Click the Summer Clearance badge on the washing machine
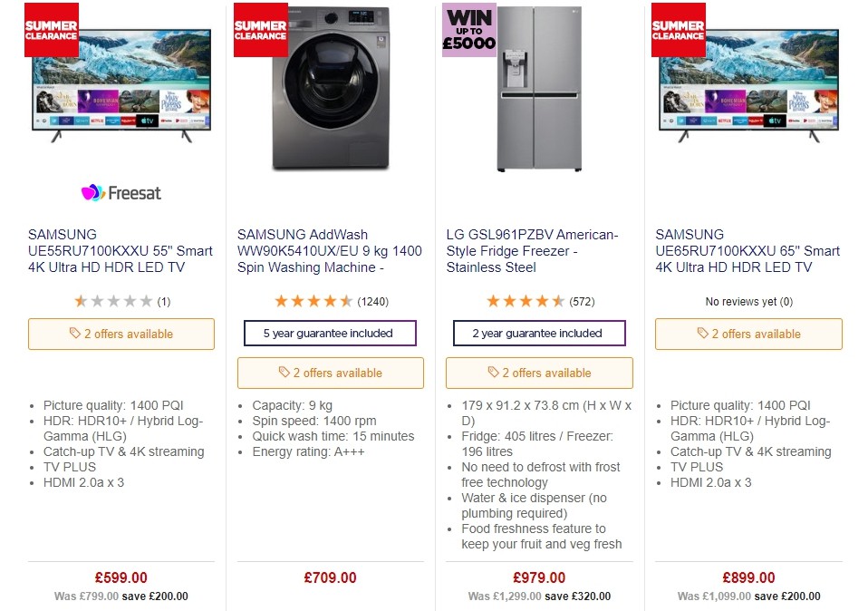Image resolution: width=868 pixels, height=611 pixels. (x=260, y=28)
